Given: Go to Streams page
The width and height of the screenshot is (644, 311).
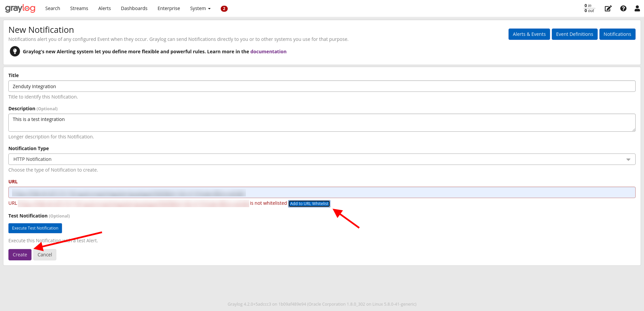Looking at the screenshot, I should 79,8.
